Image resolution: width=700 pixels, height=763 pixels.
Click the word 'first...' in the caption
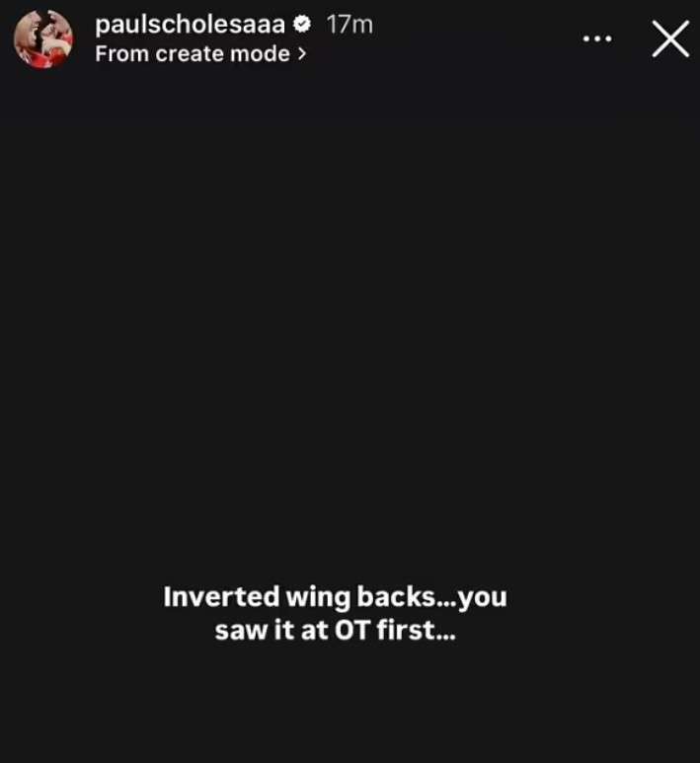click(x=417, y=630)
